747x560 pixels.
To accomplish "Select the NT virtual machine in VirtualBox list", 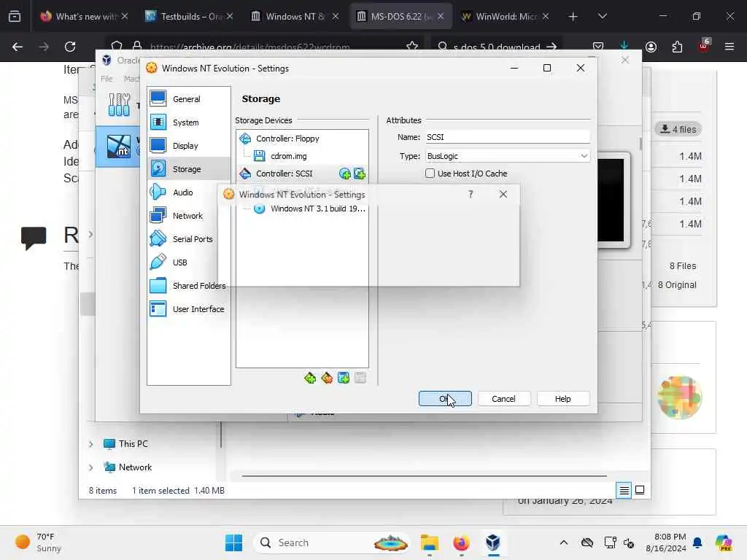I will coord(118,146).
